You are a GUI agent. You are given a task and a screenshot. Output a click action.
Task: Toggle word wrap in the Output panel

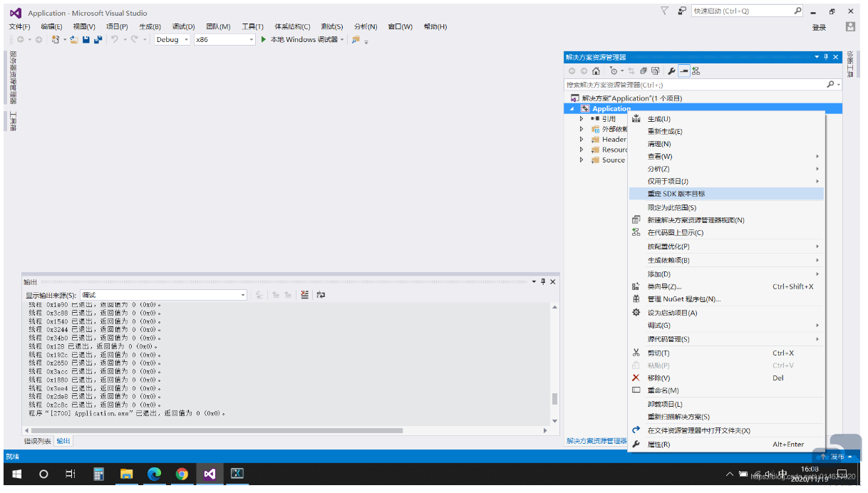click(321, 295)
